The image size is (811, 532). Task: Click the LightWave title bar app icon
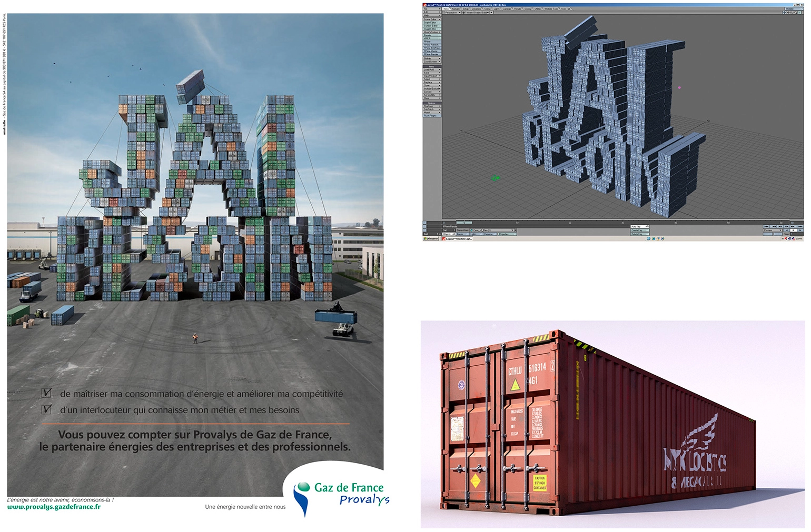424,5
